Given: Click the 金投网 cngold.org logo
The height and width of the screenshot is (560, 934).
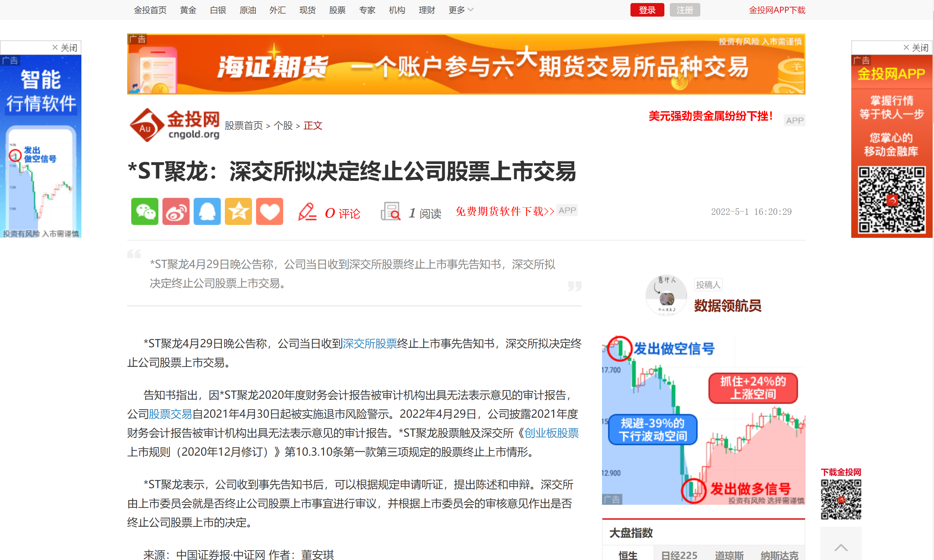Looking at the screenshot, I should click(x=174, y=125).
